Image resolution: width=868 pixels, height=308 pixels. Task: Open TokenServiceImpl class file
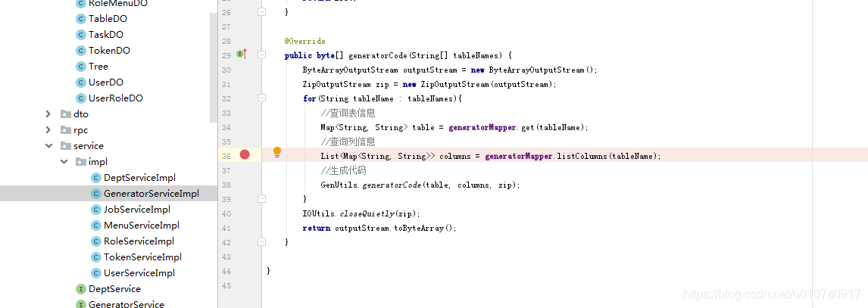[x=142, y=257]
